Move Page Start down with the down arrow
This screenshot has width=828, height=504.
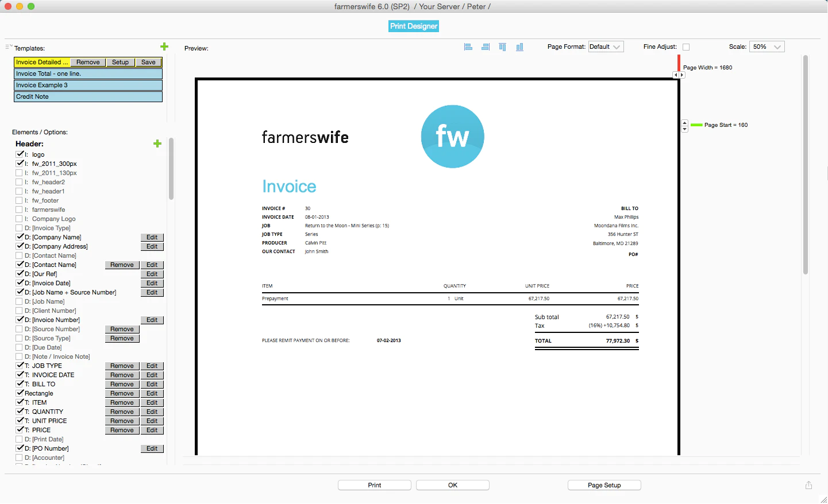tap(684, 129)
